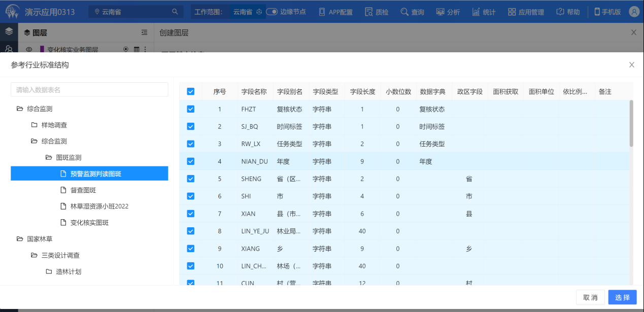Click the table vertical scrollbar
The width and height of the screenshot is (644, 312).
631,123
